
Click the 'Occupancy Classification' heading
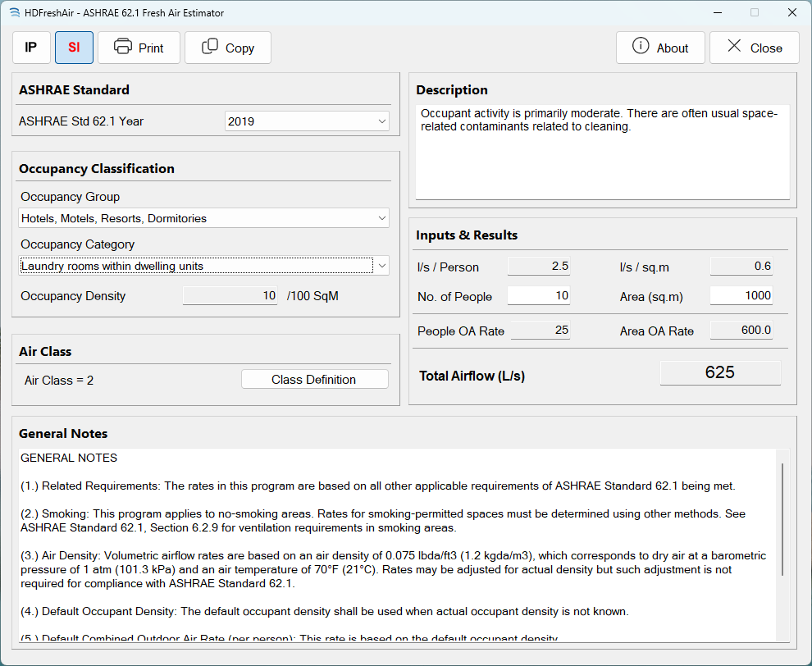point(96,169)
